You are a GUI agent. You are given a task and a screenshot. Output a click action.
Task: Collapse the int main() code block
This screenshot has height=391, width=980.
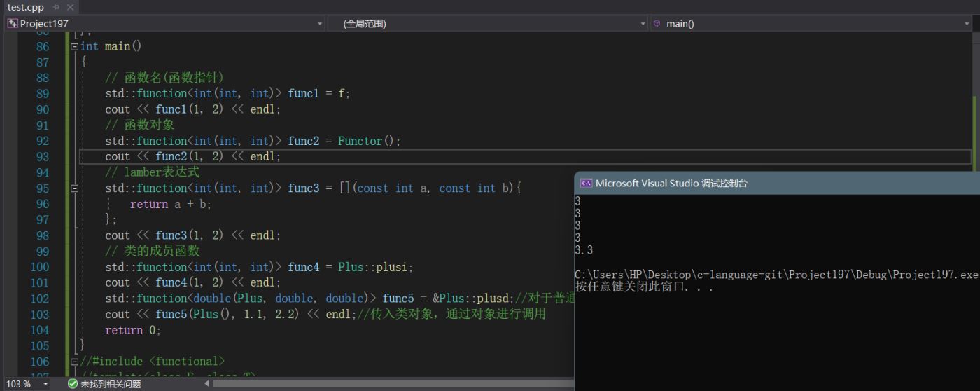75,47
